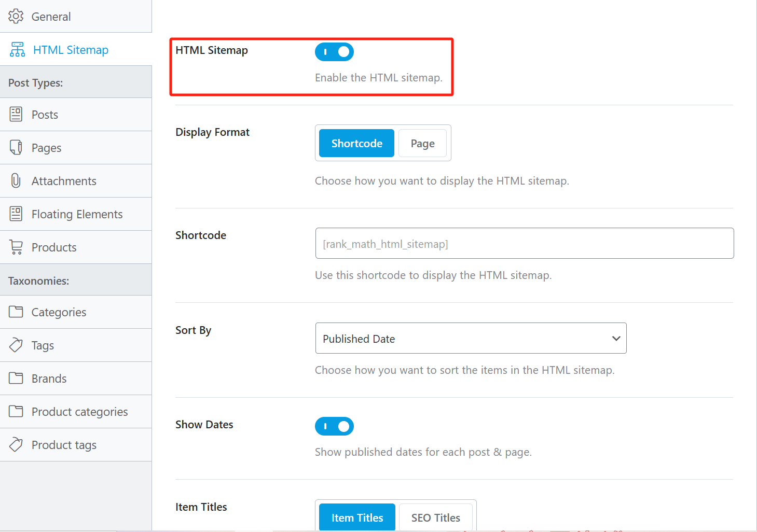Switch to Product categories tab
757x532 pixels.
click(x=79, y=412)
